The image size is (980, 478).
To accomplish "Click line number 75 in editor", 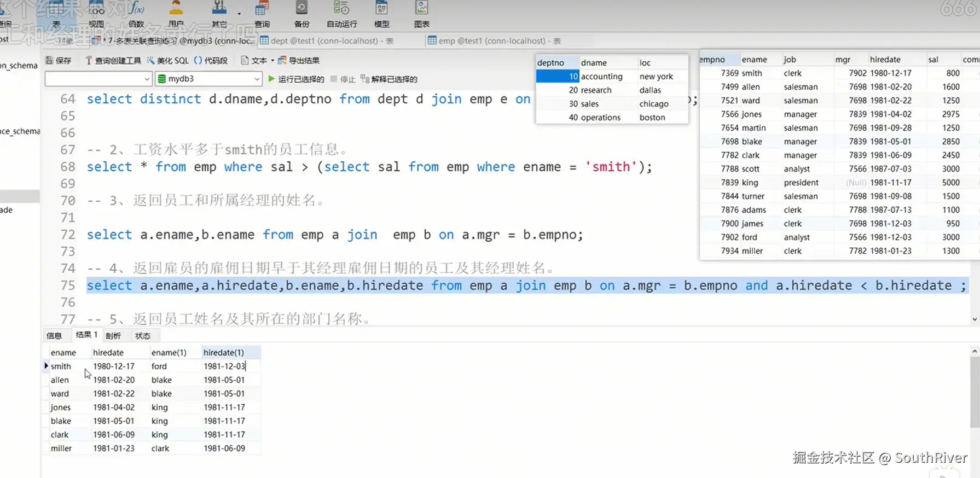I will pyautogui.click(x=68, y=285).
